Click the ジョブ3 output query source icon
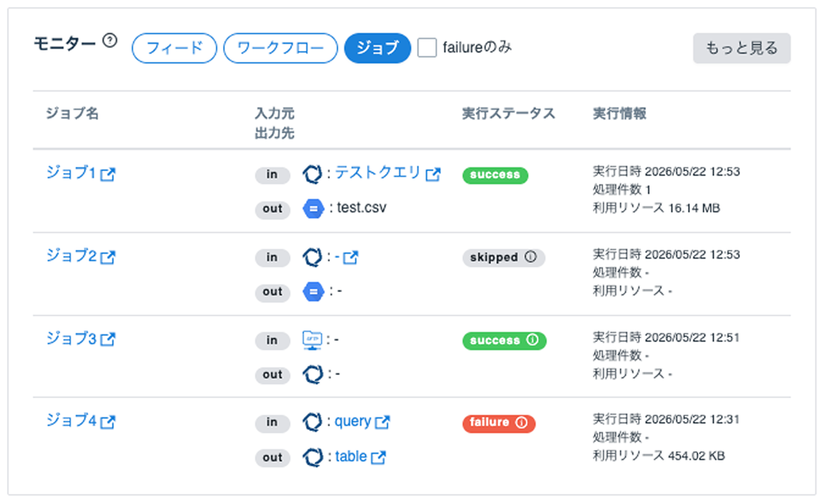Image resolution: width=825 pixels, height=504 pixels. coord(313,374)
